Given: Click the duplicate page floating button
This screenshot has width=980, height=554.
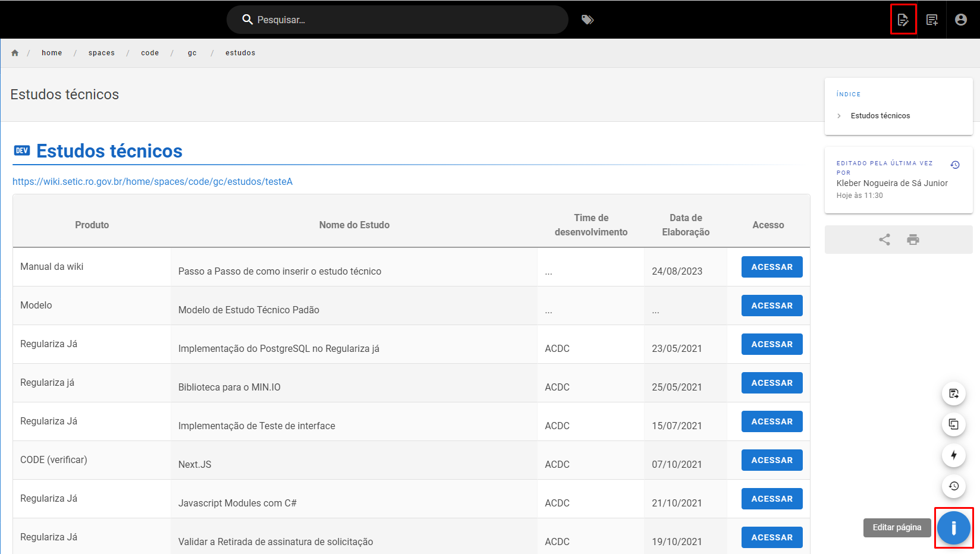Looking at the screenshot, I should 954,424.
